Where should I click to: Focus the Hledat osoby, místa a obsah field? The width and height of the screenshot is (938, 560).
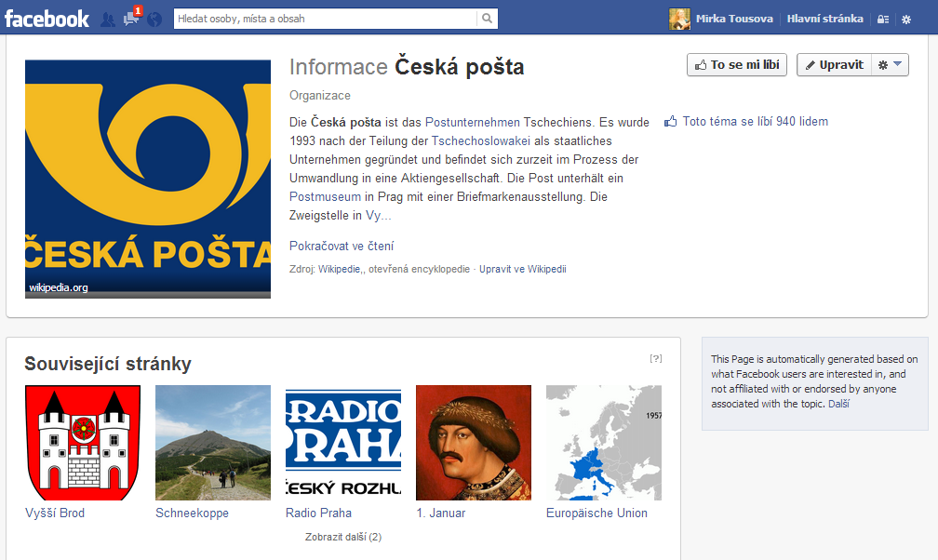coord(326,19)
